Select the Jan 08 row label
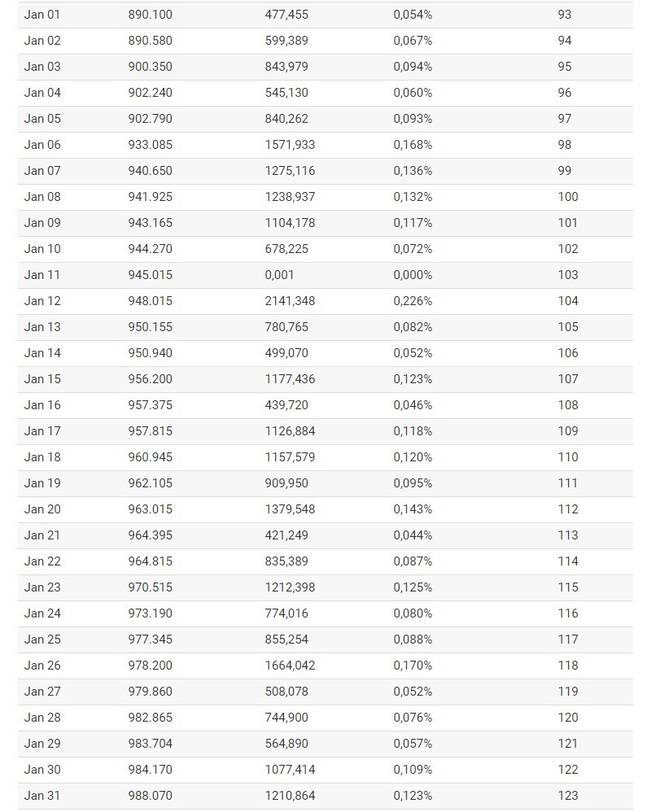651x812 pixels. pyautogui.click(x=42, y=197)
